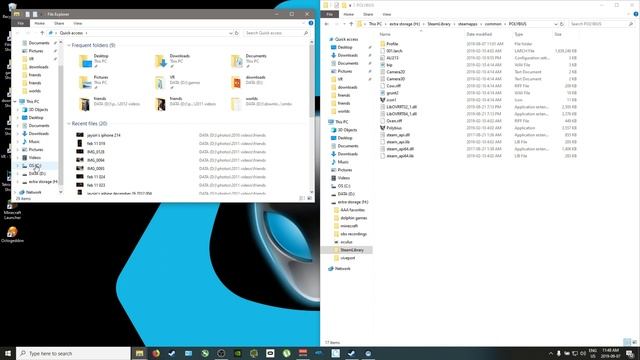Expand OS (C:) in left window tree

point(18,165)
